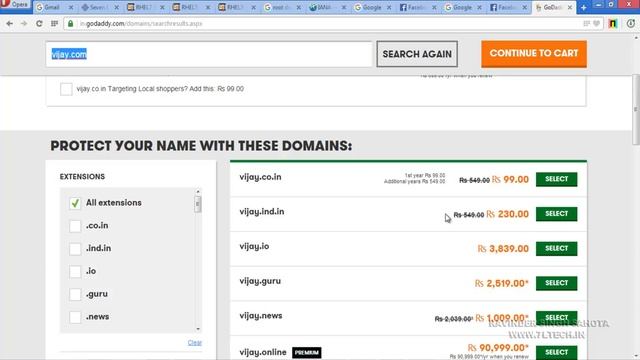Click the SEARCH AGAIN button

(417, 54)
